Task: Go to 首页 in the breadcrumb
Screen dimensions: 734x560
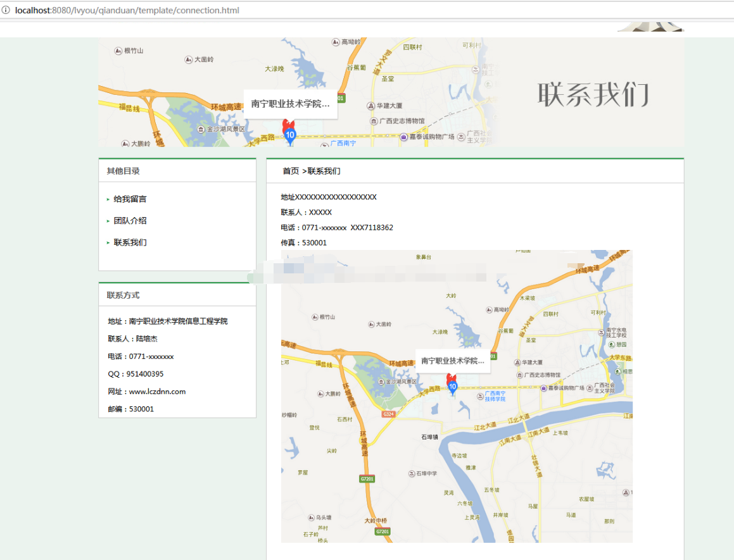Action: 291,171
